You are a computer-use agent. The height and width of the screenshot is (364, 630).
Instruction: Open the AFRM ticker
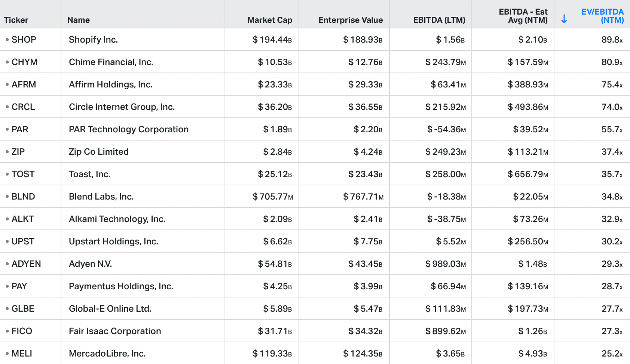(x=24, y=84)
